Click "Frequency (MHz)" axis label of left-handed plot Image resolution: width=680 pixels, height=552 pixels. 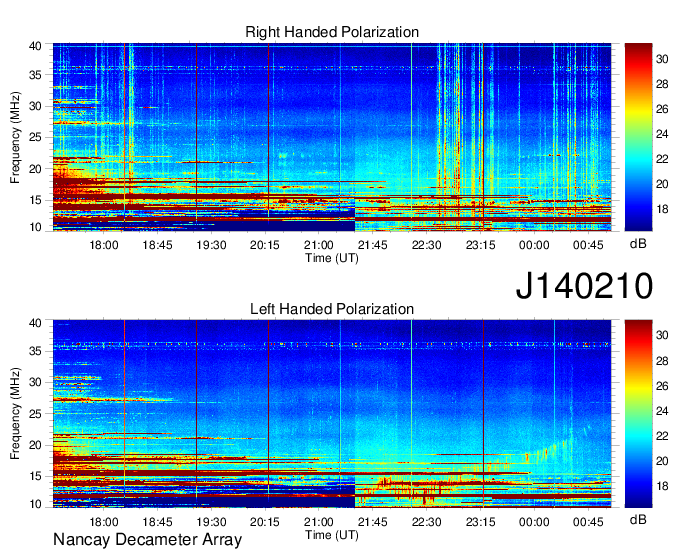tap(15, 414)
